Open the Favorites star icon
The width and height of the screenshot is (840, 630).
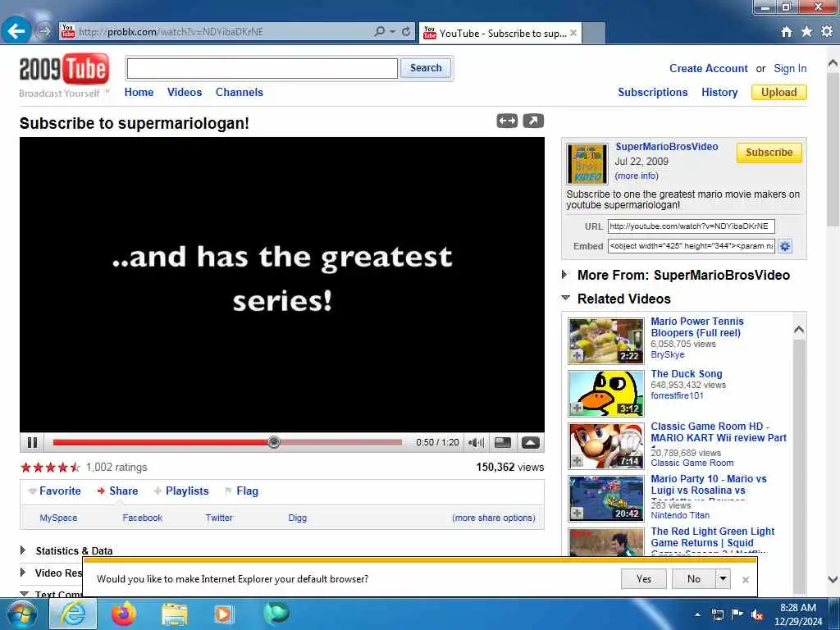click(806, 32)
